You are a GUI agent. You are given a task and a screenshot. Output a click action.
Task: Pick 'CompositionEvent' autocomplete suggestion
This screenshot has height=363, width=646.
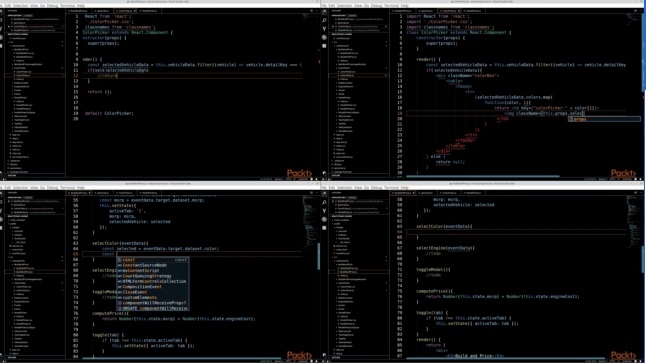pyautogui.click(x=153, y=287)
